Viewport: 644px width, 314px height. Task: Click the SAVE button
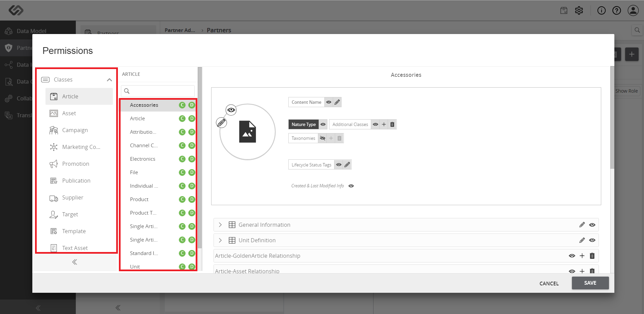pos(590,283)
